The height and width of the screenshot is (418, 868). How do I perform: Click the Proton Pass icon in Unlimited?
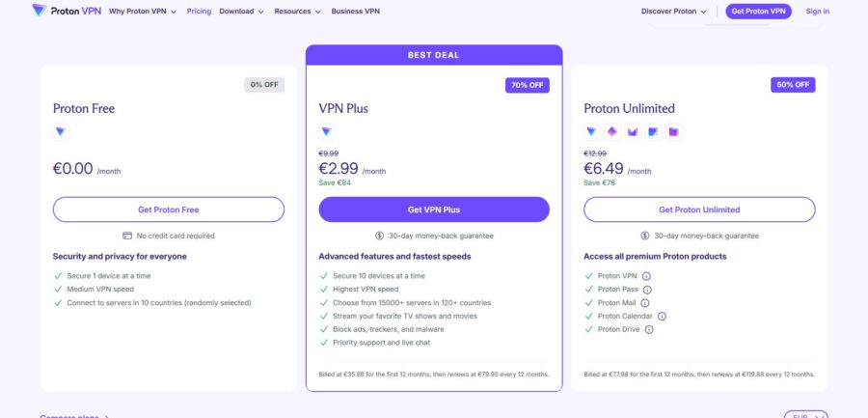(612, 132)
